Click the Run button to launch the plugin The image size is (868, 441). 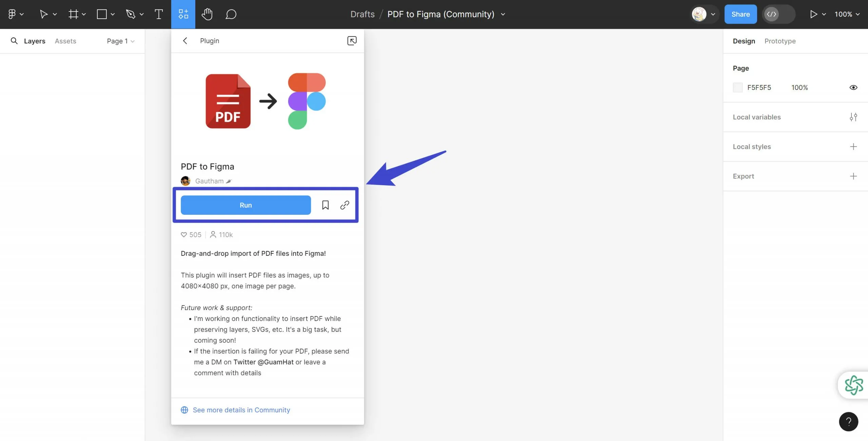245,205
